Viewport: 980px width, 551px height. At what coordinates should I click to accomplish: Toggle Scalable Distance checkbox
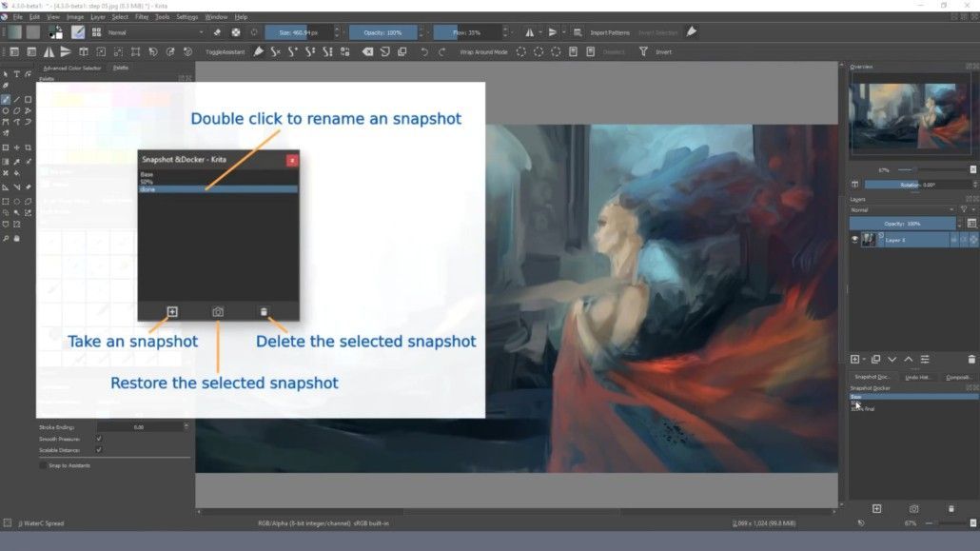(x=99, y=450)
